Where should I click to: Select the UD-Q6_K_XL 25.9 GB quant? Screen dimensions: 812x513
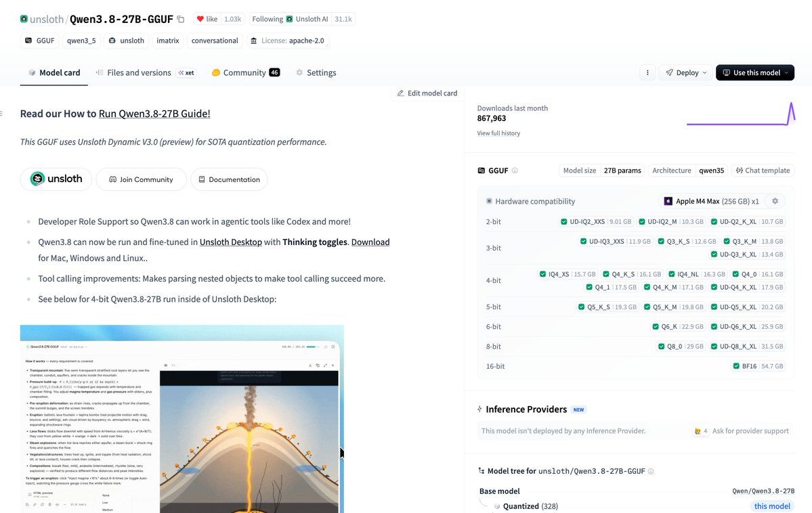pyautogui.click(x=747, y=327)
